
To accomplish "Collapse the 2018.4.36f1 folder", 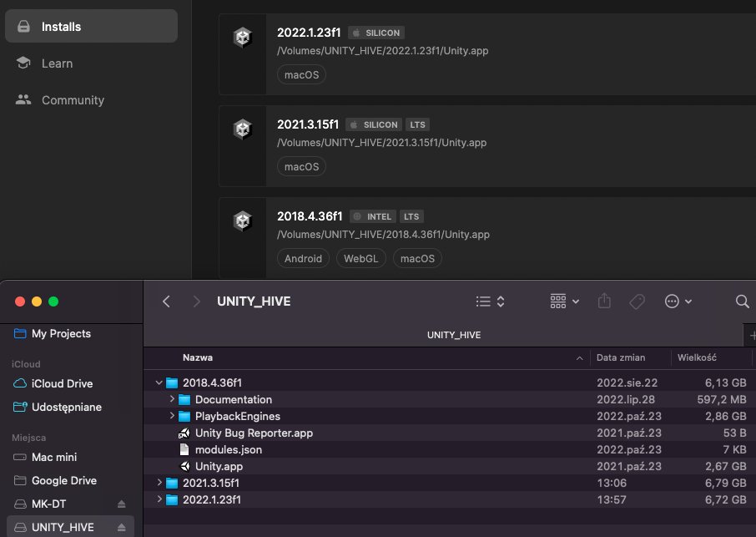I will point(159,382).
